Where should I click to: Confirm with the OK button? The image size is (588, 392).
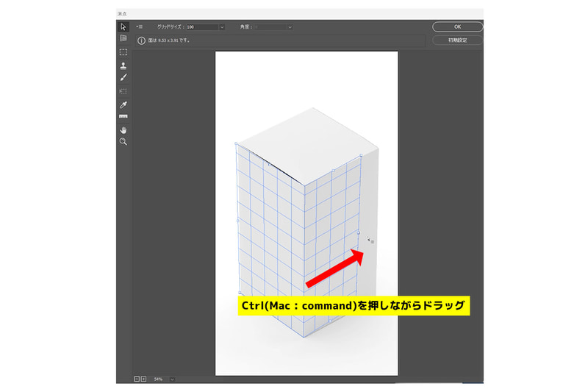pyautogui.click(x=457, y=26)
